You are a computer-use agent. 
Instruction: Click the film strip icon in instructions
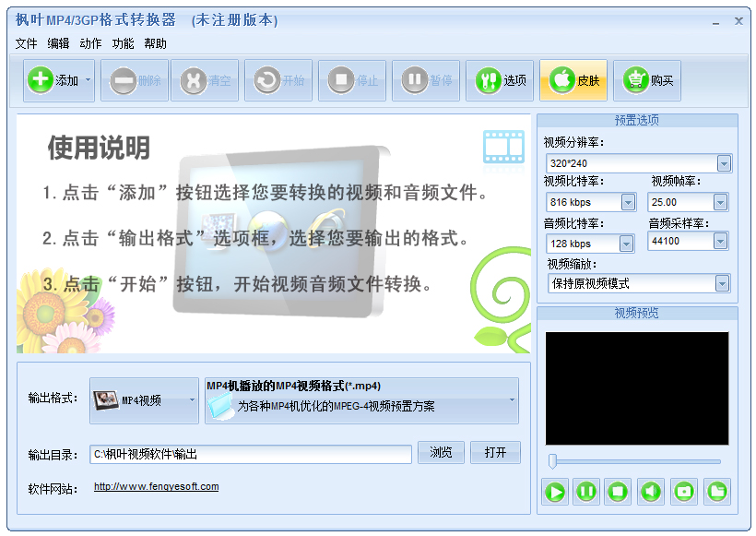tap(503, 147)
